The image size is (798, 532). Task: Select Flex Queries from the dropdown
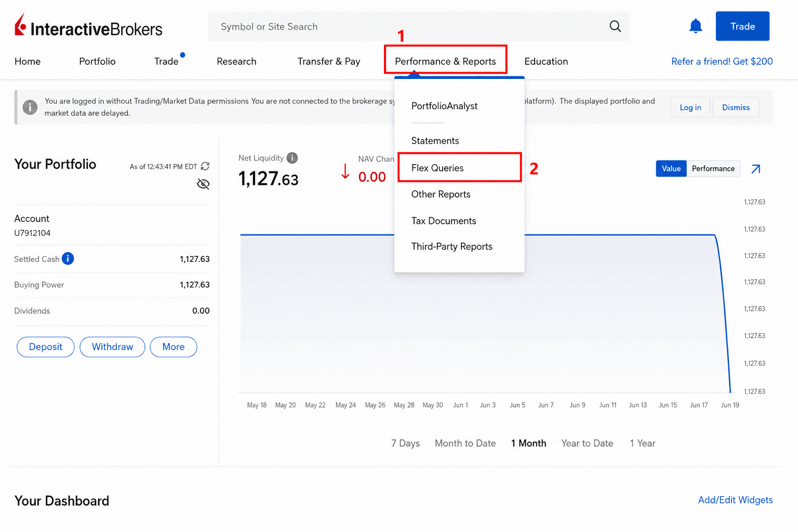click(x=437, y=168)
